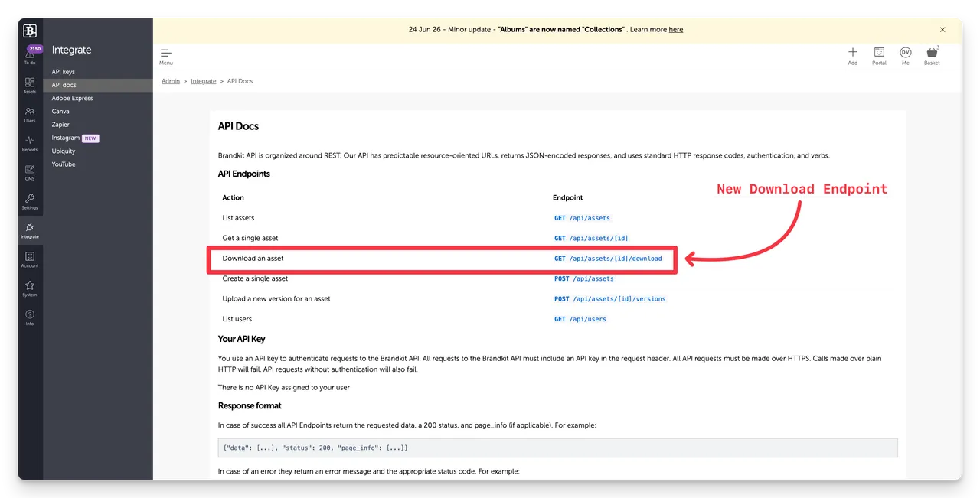Click GET /api/assets/[id] endpoint text
The width and height of the screenshot is (980, 498).
coord(591,238)
